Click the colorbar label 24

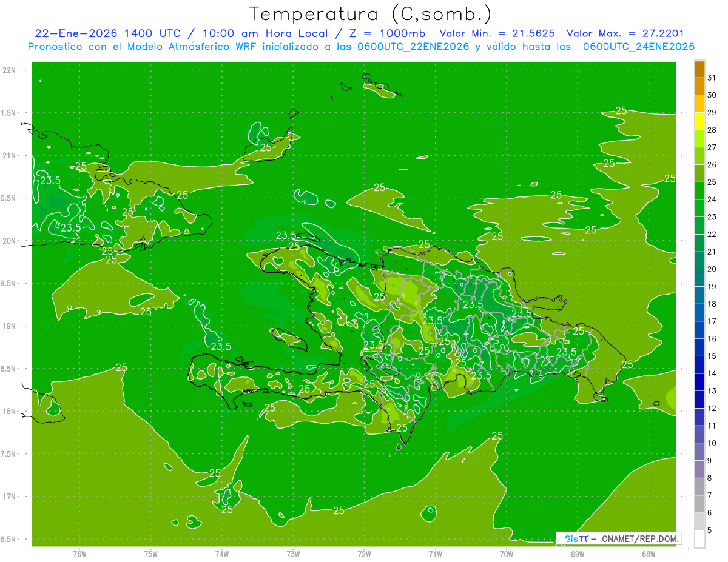(712, 199)
